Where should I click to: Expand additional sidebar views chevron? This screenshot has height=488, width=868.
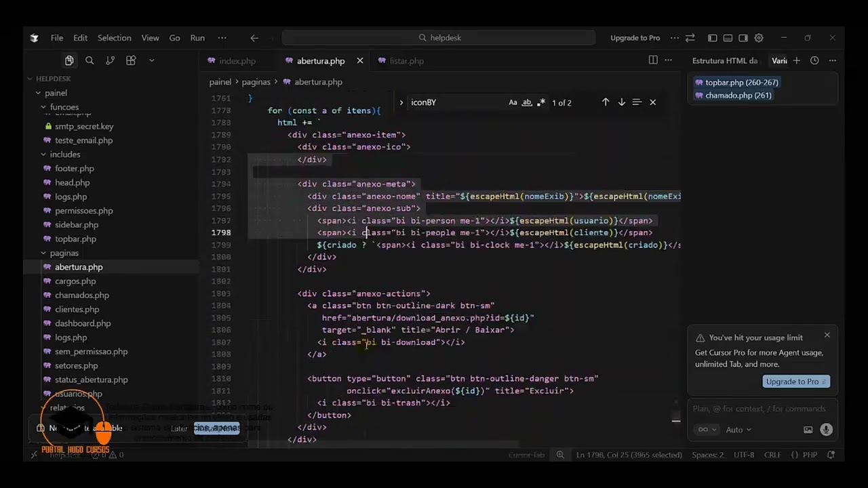tap(151, 60)
